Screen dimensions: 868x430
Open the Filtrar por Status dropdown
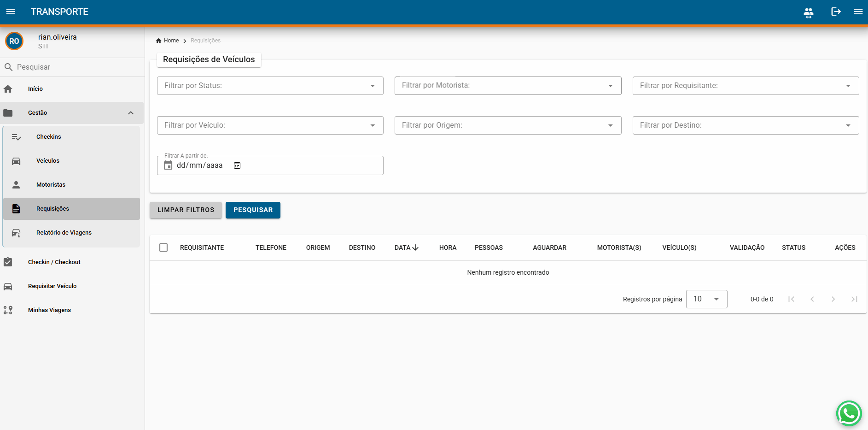270,86
